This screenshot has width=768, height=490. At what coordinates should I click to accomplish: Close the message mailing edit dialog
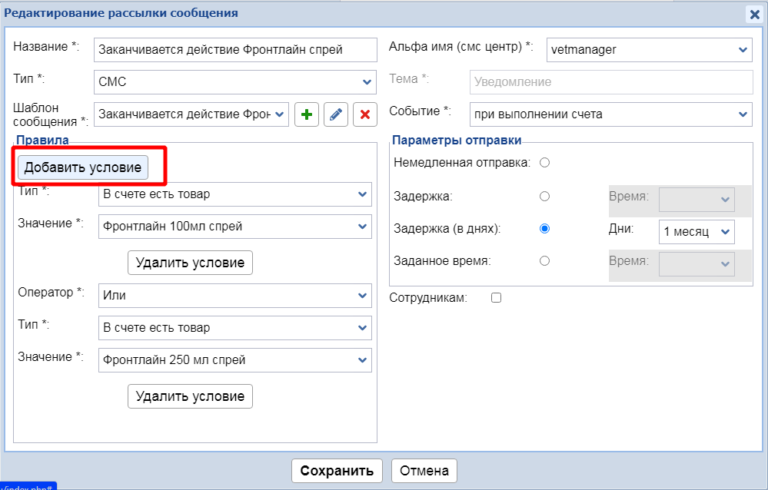coord(754,14)
